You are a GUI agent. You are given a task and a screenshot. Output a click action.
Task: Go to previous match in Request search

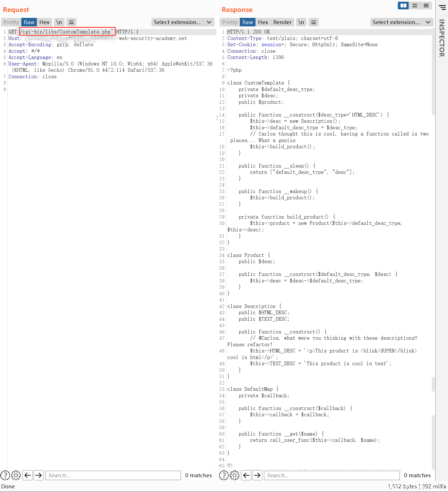pos(28,475)
